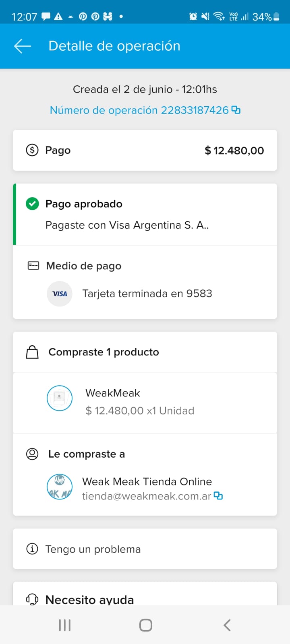The image size is (290, 644).
Task: Tap the Le compraste a profile icon
Action: [32, 454]
